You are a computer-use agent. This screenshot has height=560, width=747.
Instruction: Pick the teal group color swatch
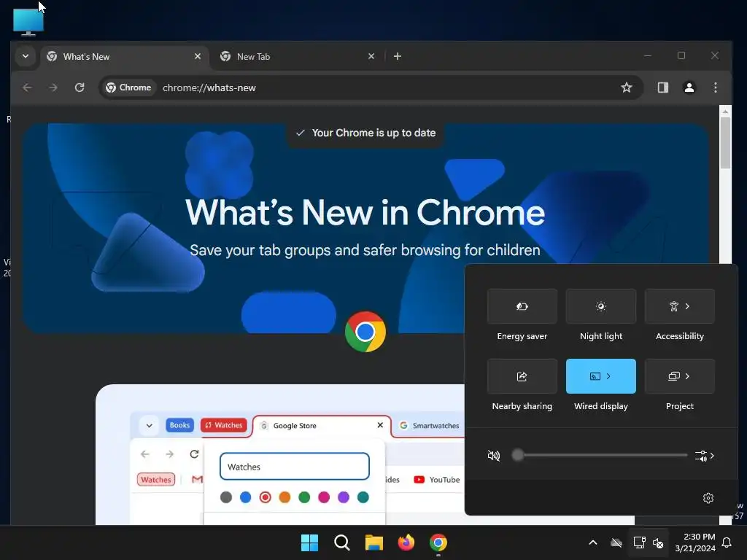(363, 497)
